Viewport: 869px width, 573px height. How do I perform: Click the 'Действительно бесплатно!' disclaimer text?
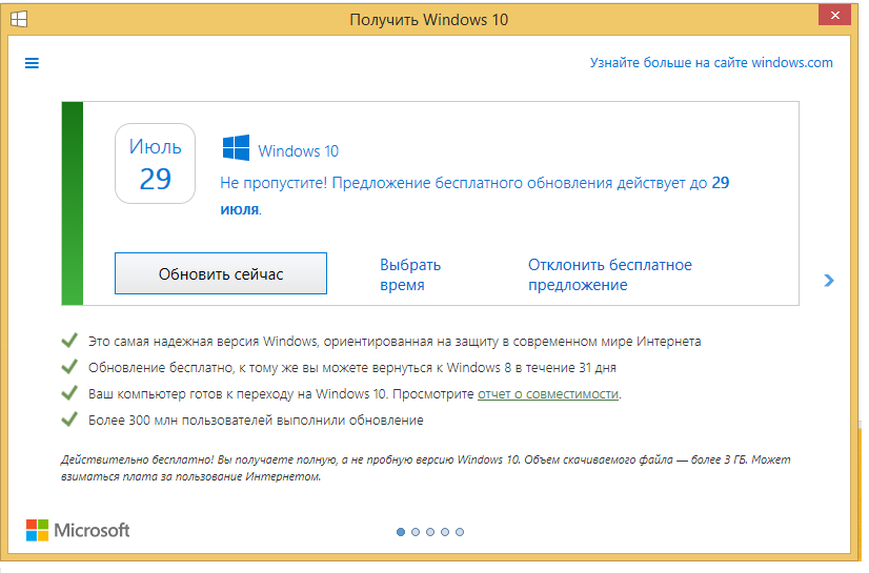[426, 468]
